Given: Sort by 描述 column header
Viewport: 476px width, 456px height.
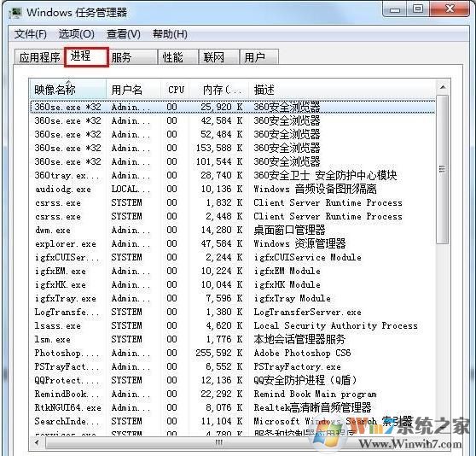Looking at the screenshot, I should 342,90.
